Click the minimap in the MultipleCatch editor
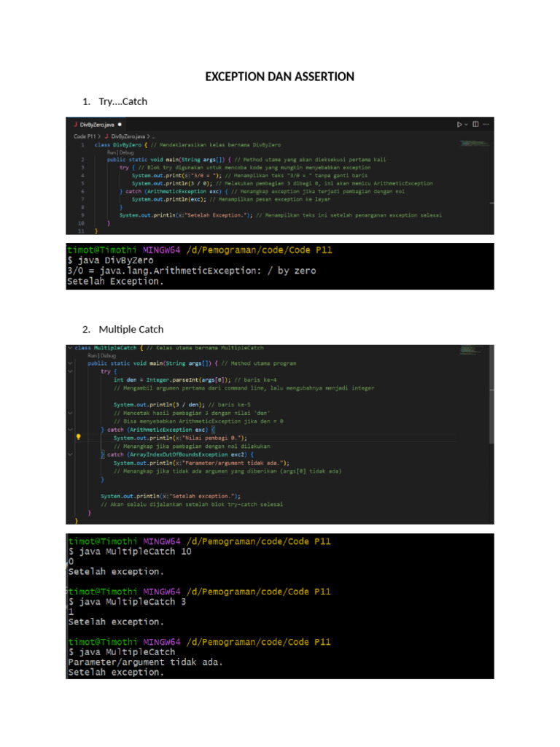The image size is (560, 747). pos(470,351)
